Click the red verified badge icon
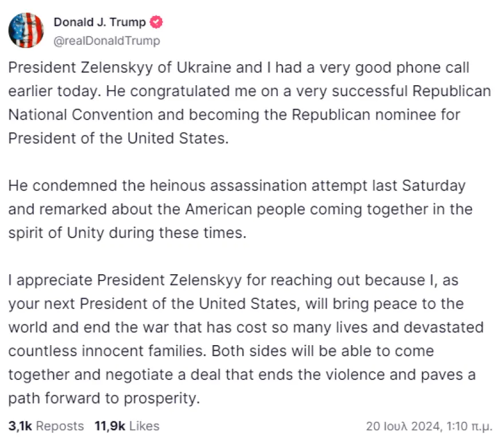The height and width of the screenshot is (443, 504). 156,22
